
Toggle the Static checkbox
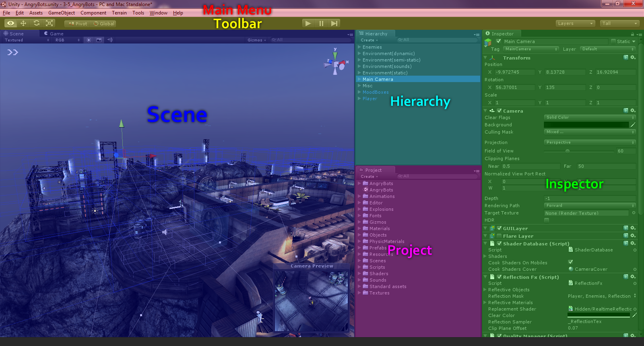613,41
